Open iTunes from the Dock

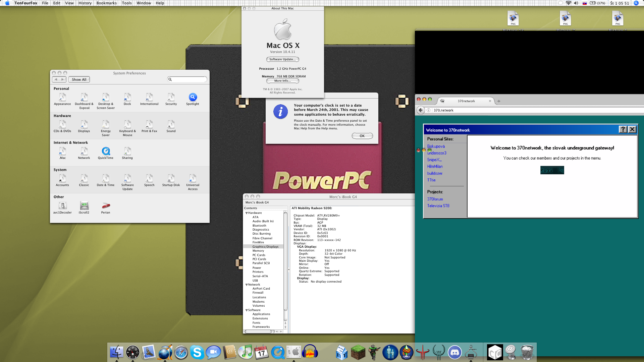(246, 352)
